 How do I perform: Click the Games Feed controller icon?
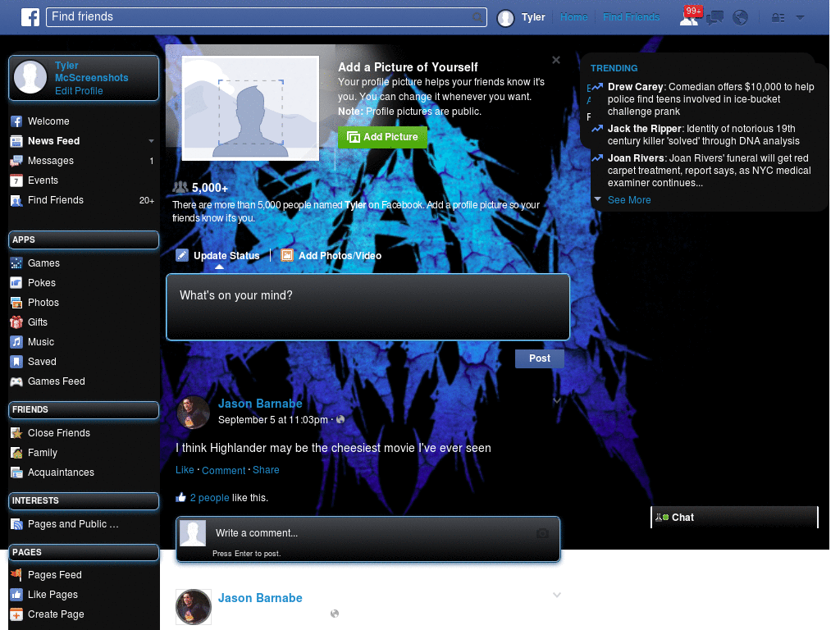point(16,381)
